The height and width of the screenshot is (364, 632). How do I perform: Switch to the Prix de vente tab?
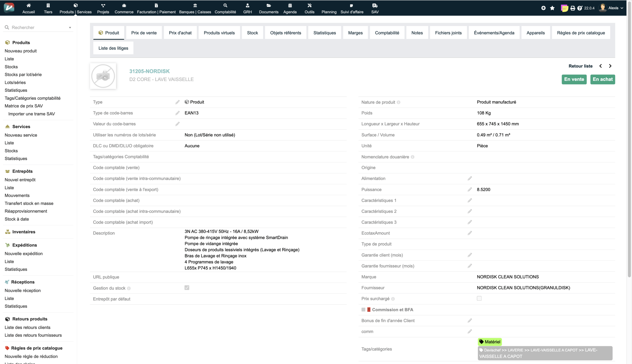pyautogui.click(x=144, y=33)
